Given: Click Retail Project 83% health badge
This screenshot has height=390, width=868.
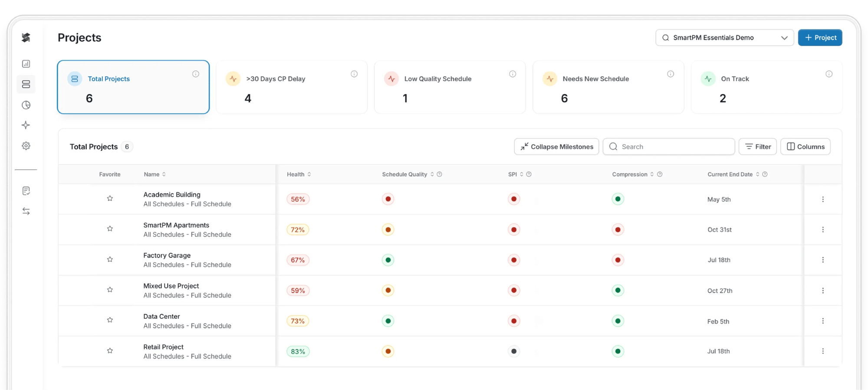Looking at the screenshot, I should coord(298,351).
